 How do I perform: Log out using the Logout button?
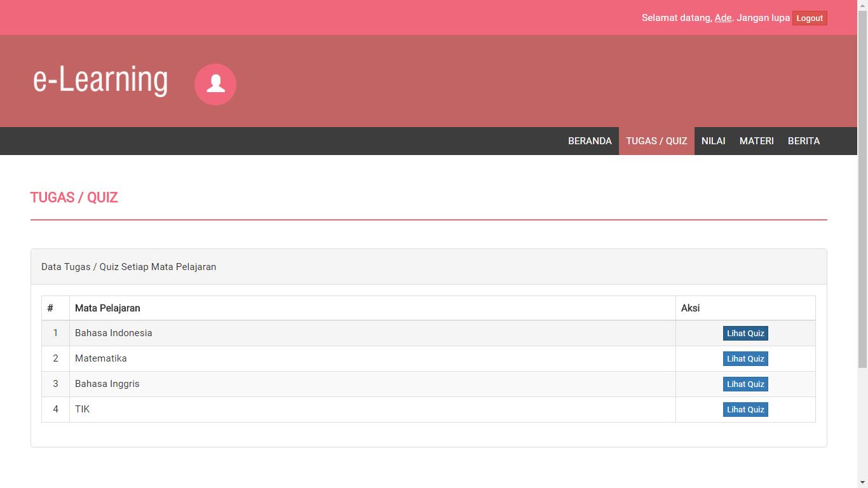tap(810, 18)
